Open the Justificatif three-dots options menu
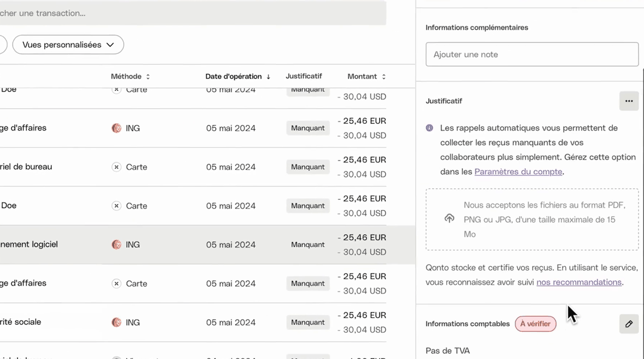Image resolution: width=644 pixels, height=359 pixels. coord(629,101)
